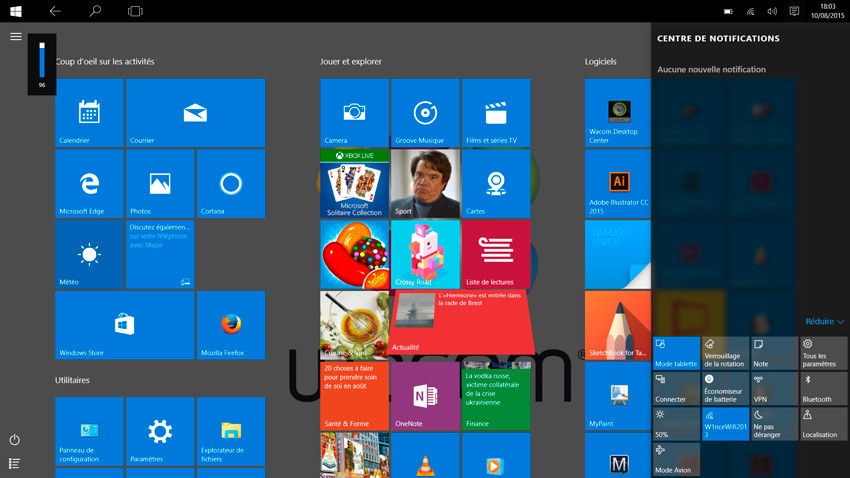Launch the Candy Crush tile
This screenshot has width=850, height=478.
(x=355, y=255)
